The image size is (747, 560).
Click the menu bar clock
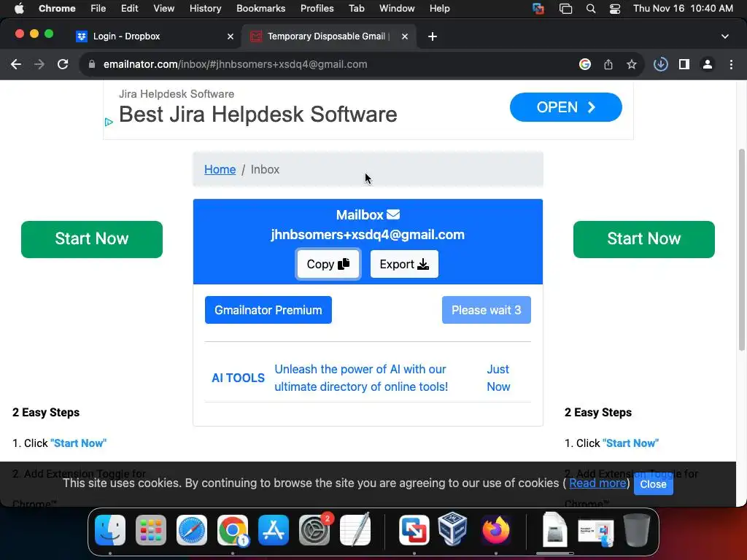tap(683, 9)
